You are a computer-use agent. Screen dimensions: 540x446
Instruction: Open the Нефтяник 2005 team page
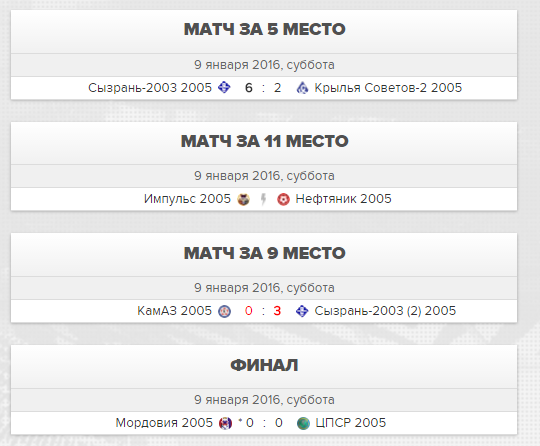coord(343,199)
